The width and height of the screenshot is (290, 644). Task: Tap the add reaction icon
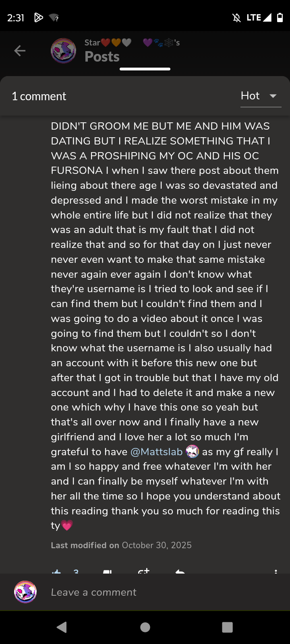pyautogui.click(x=143, y=572)
